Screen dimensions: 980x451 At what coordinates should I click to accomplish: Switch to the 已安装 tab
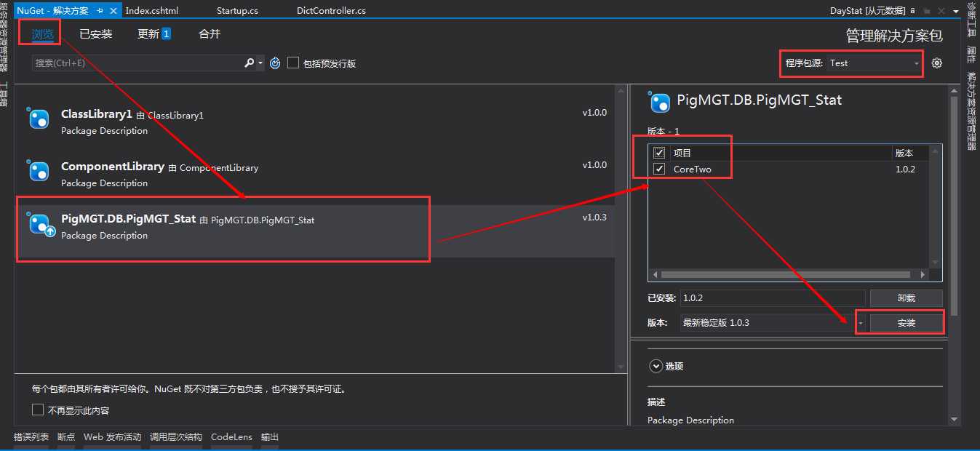point(95,33)
